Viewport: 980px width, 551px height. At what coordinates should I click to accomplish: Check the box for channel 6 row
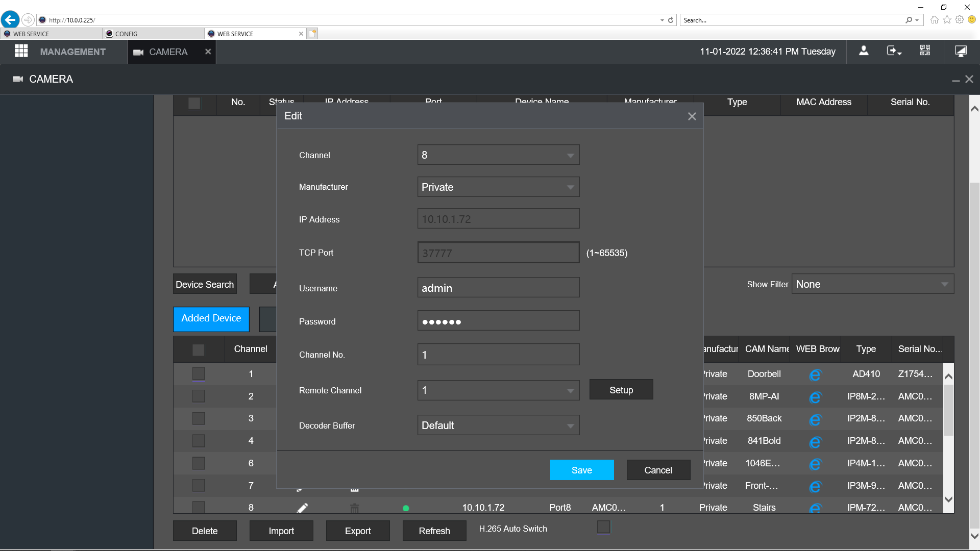pyautogui.click(x=199, y=463)
